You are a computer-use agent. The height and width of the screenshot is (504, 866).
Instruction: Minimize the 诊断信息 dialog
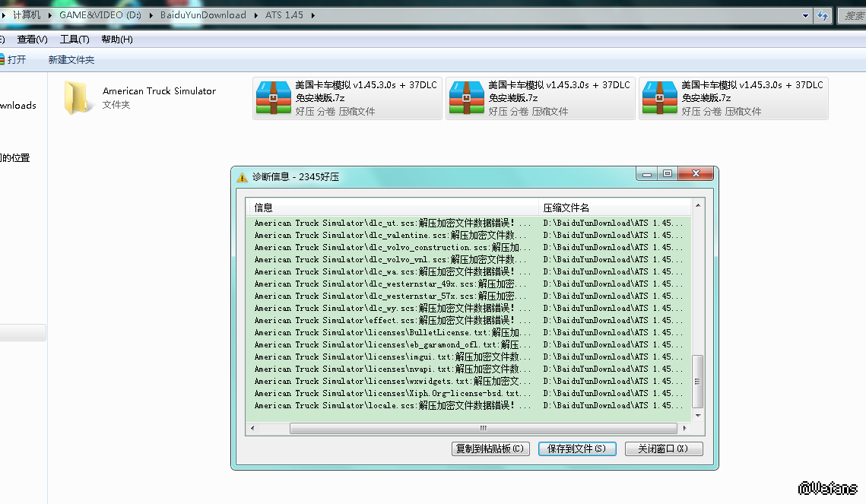coord(647,174)
